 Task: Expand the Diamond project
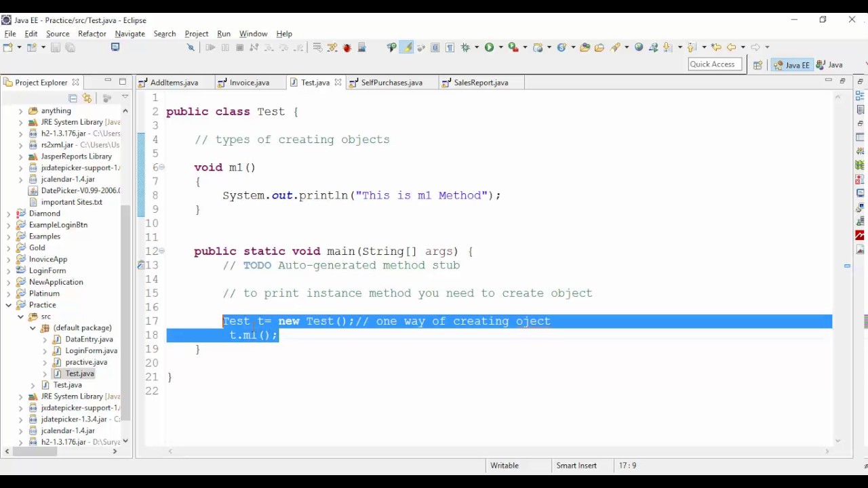point(9,213)
